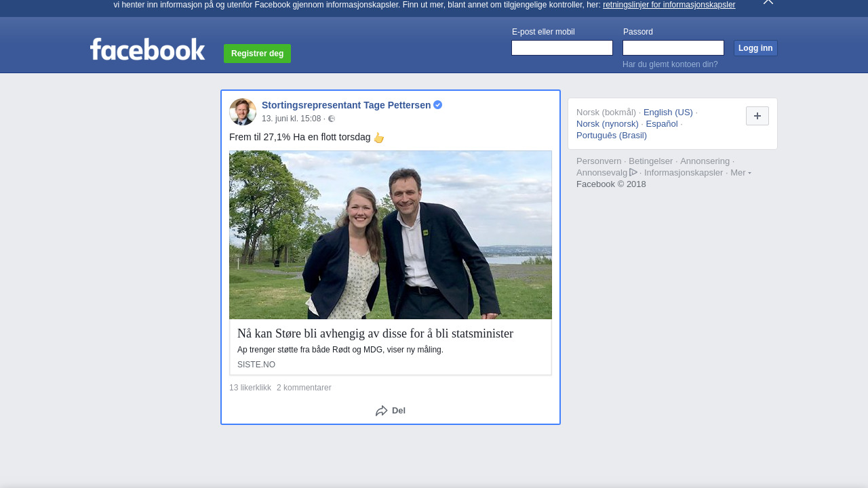Click the share arrow icon

pyautogui.click(x=382, y=411)
